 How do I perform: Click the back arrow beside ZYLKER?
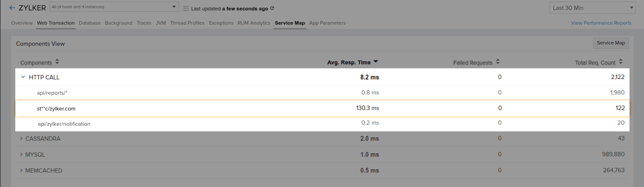12,8
